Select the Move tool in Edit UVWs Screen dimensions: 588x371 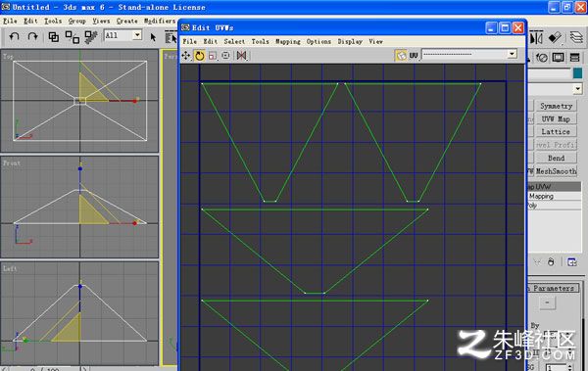click(186, 56)
